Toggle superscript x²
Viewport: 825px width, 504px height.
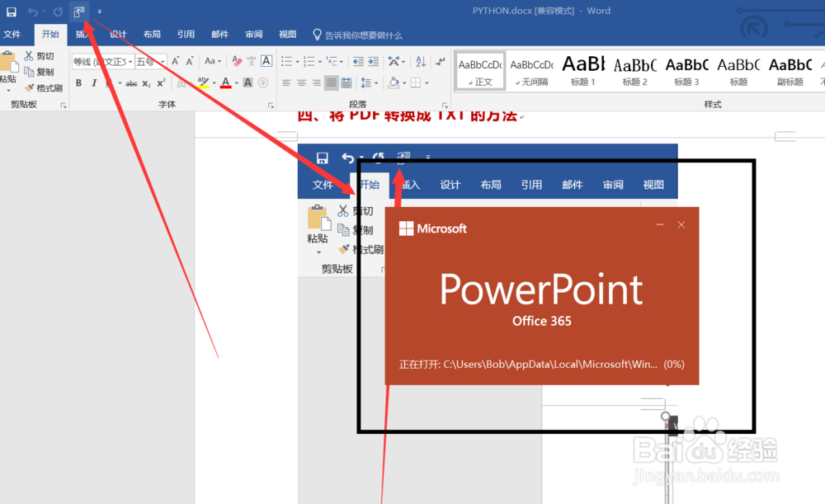pyautogui.click(x=161, y=82)
